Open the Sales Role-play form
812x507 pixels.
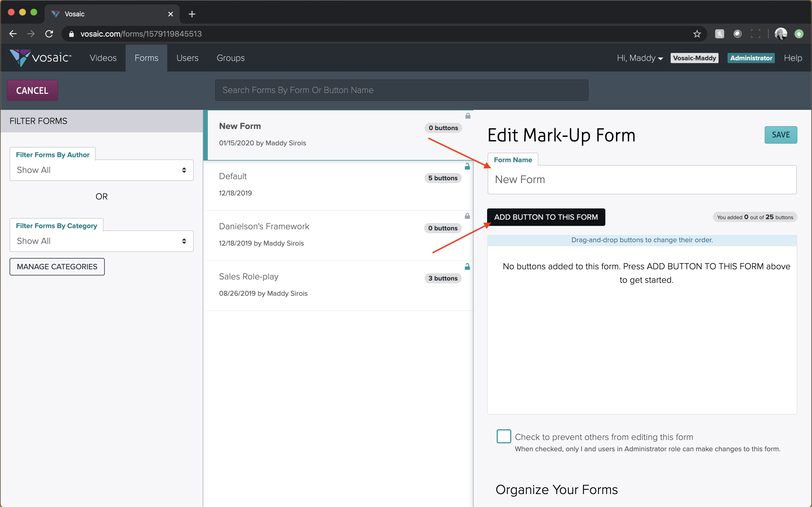point(338,286)
